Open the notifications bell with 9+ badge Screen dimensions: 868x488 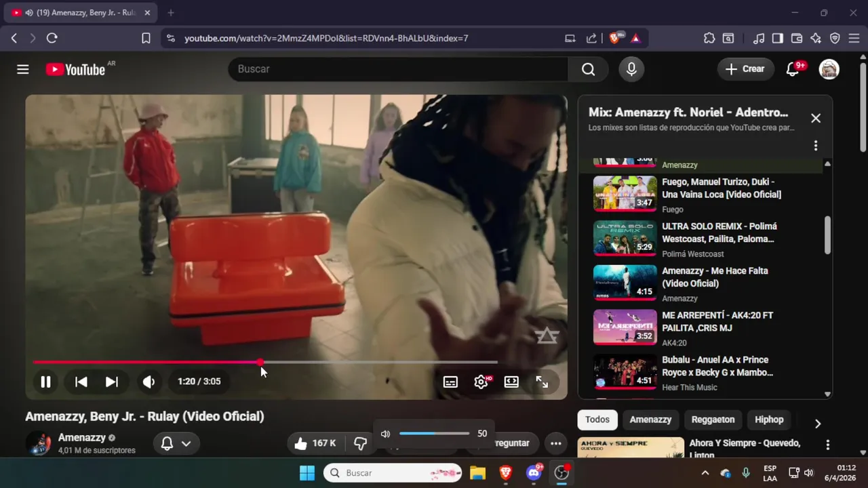793,68
